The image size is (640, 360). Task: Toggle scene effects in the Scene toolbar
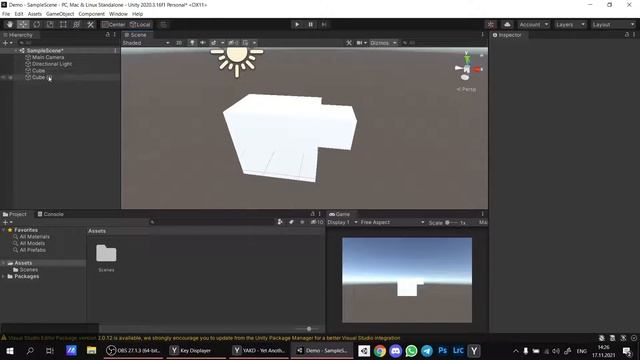(213, 43)
